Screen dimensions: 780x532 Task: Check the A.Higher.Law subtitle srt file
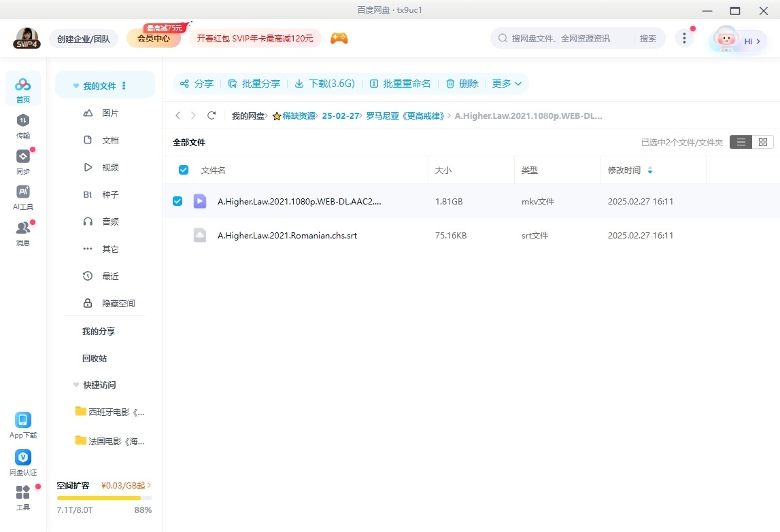177,235
